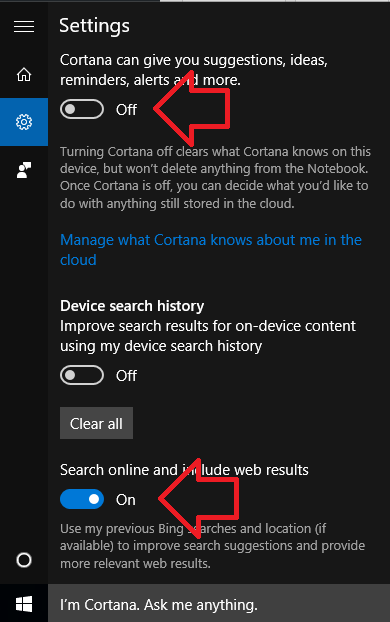Click the Settings heading text
Image resolution: width=390 pixels, height=622 pixels.
coord(94,26)
